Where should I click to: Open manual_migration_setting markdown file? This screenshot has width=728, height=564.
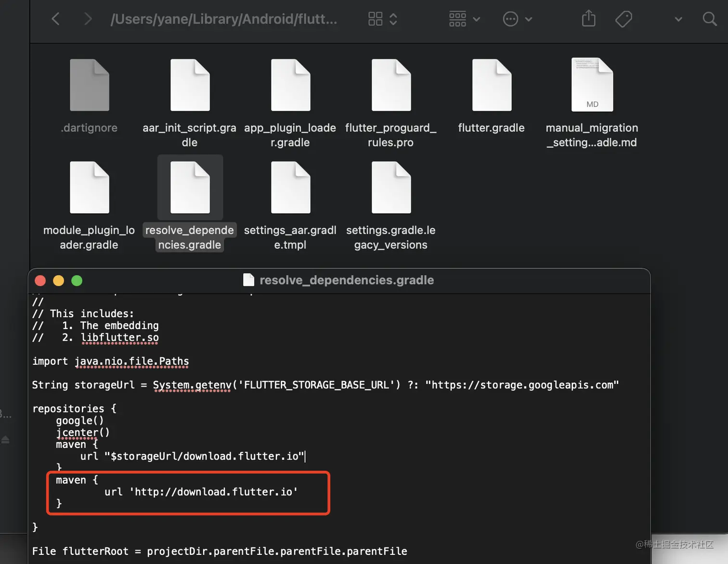(591, 85)
